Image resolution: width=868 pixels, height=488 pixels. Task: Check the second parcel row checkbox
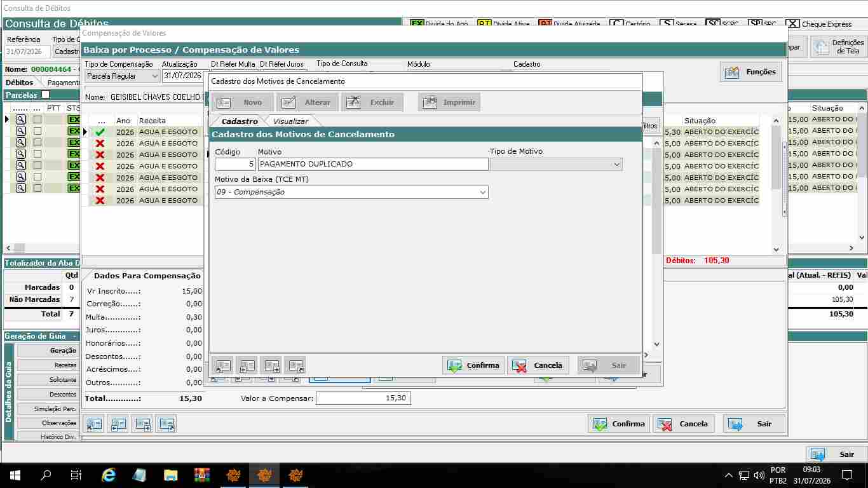(x=37, y=131)
